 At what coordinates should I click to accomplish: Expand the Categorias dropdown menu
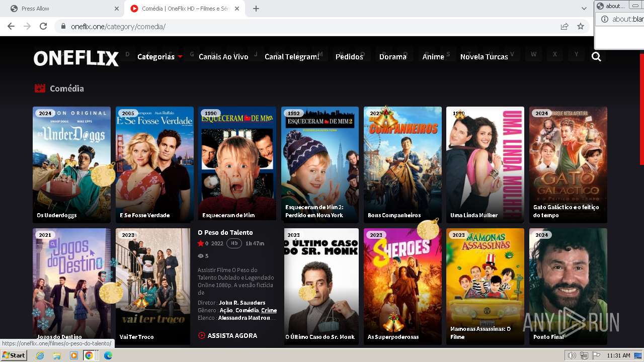click(x=159, y=57)
